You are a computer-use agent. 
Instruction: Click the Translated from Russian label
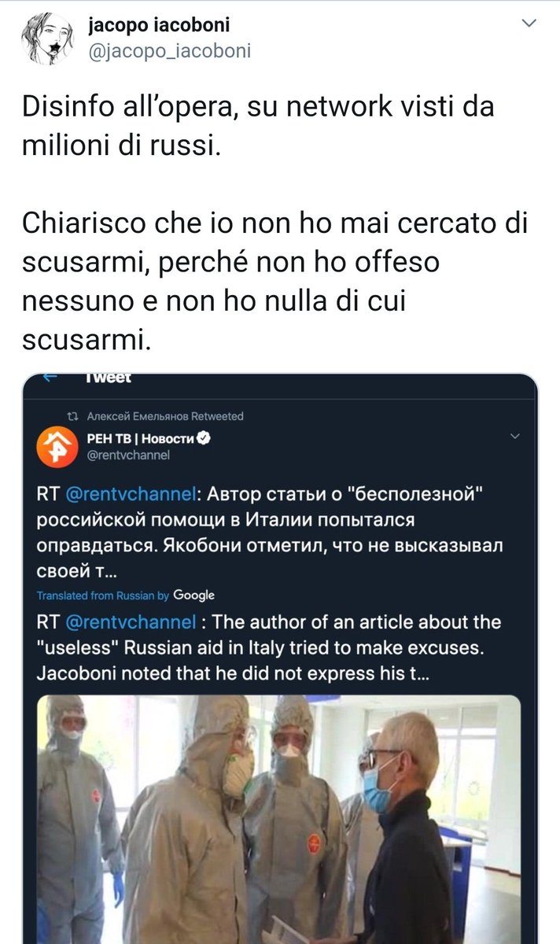point(103,596)
